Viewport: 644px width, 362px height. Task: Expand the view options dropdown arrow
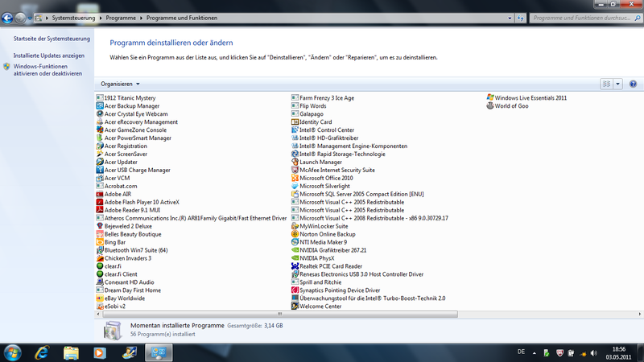(617, 84)
